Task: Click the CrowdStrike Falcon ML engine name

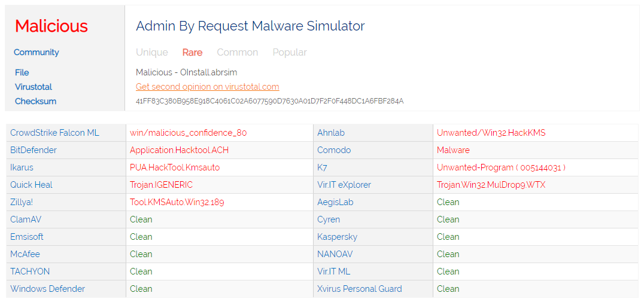Action: click(x=54, y=133)
